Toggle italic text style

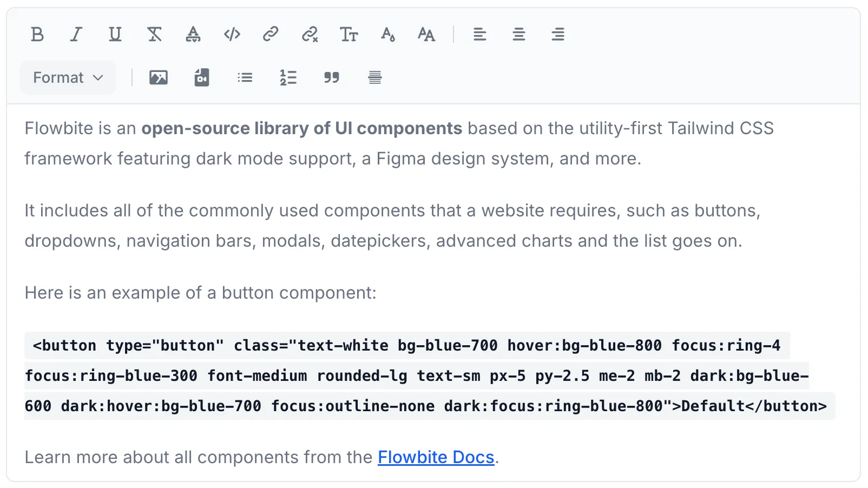pos(76,35)
